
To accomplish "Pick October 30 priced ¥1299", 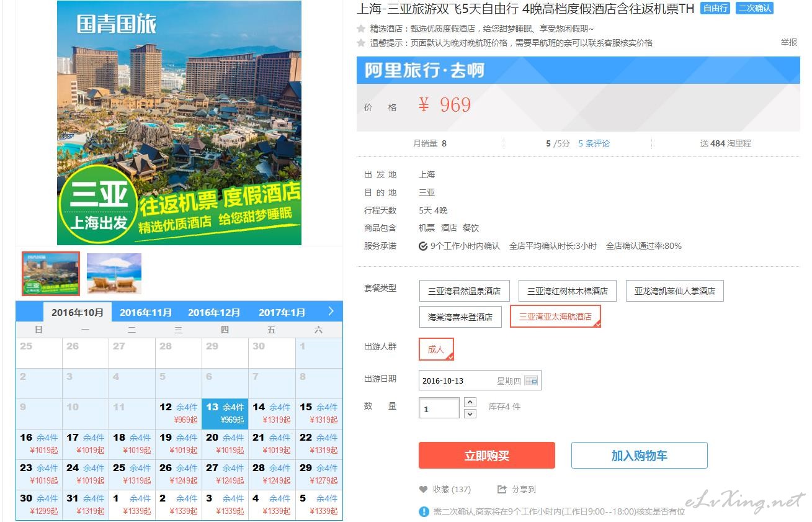I will pos(39,505).
